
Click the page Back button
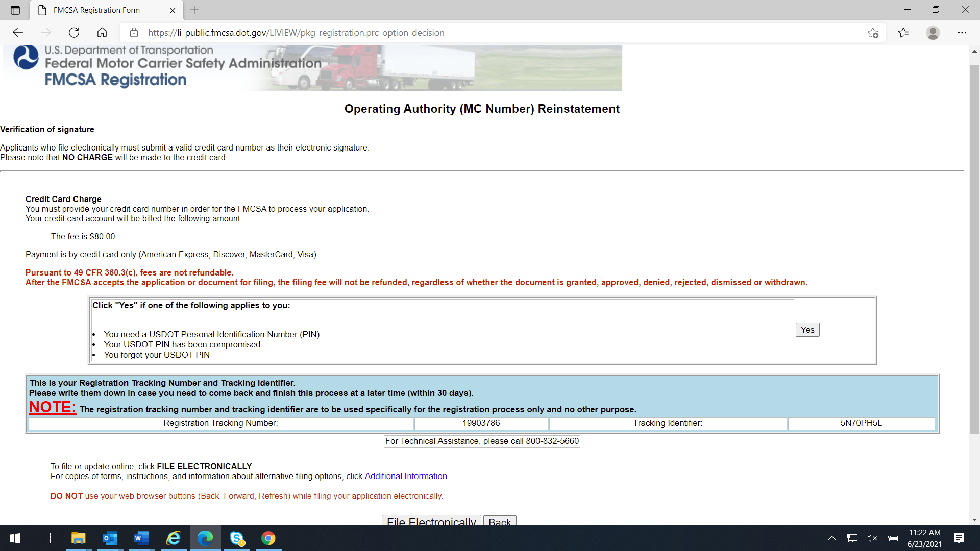[x=500, y=521]
